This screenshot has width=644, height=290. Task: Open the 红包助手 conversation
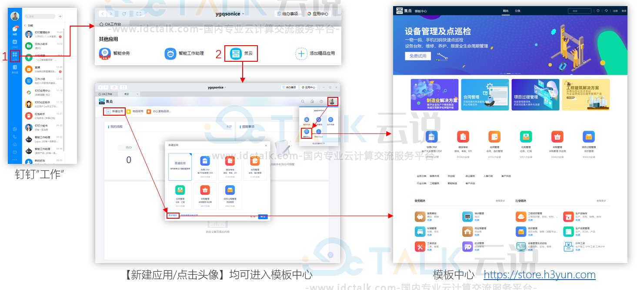[x=43, y=116]
